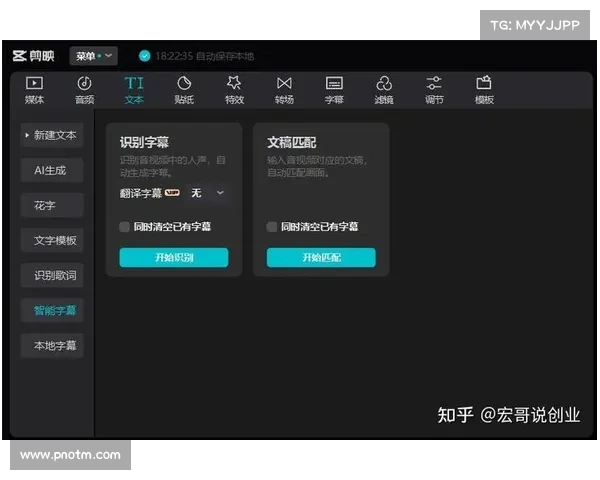Select the 文字模板 sidebar item
Image resolution: width=600 pixels, height=480 pixels.
(53, 240)
